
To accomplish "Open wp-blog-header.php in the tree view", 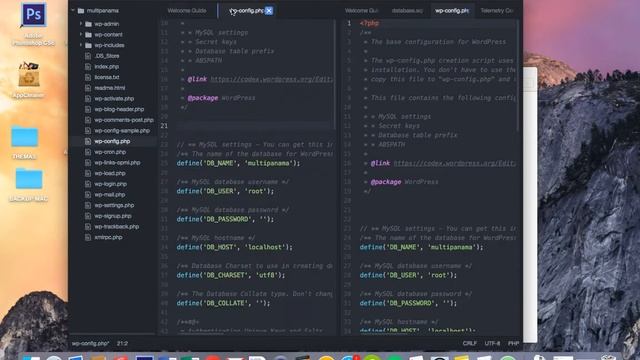I will click(x=119, y=109).
